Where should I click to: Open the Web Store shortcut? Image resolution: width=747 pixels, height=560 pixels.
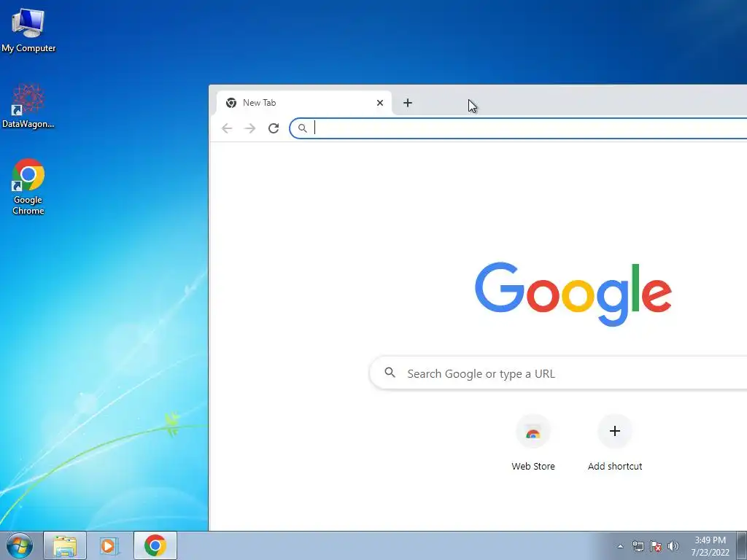click(x=533, y=443)
